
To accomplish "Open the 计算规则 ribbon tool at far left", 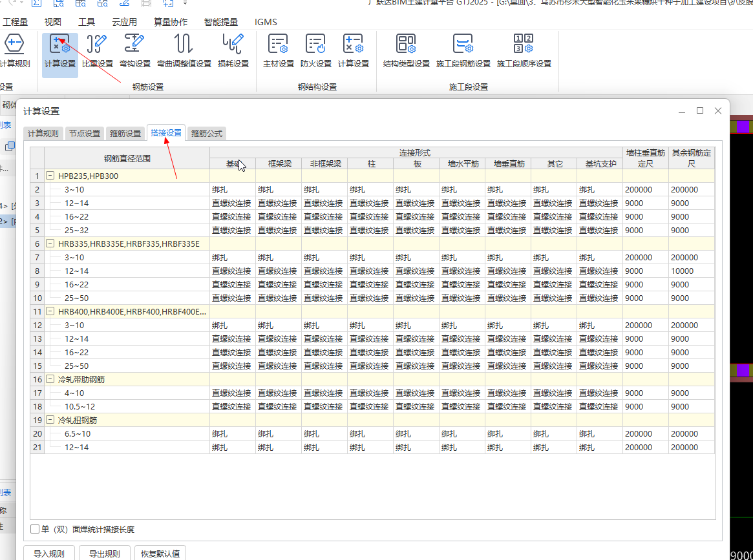I will coord(14,52).
